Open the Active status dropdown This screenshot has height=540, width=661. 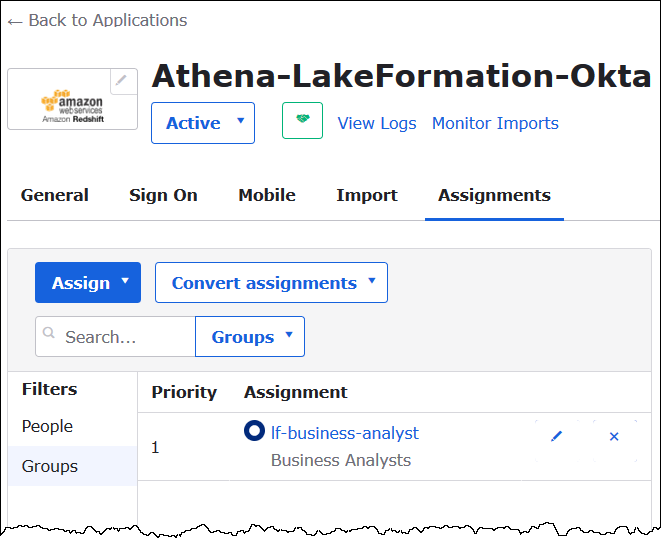click(203, 123)
